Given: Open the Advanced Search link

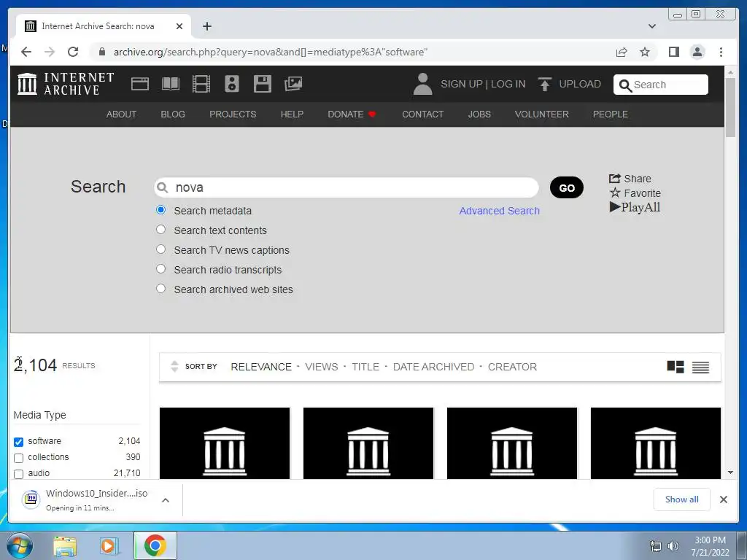Looking at the screenshot, I should [499, 211].
